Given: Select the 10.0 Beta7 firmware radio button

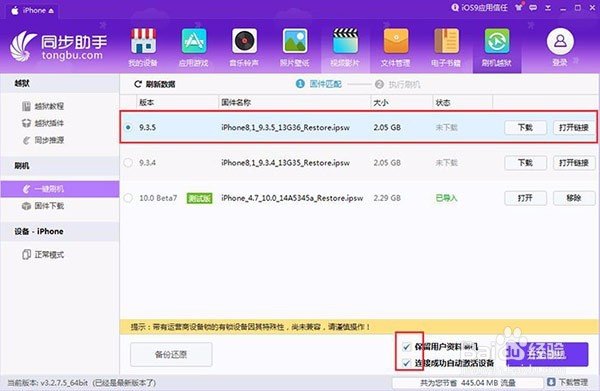Looking at the screenshot, I should [128, 198].
